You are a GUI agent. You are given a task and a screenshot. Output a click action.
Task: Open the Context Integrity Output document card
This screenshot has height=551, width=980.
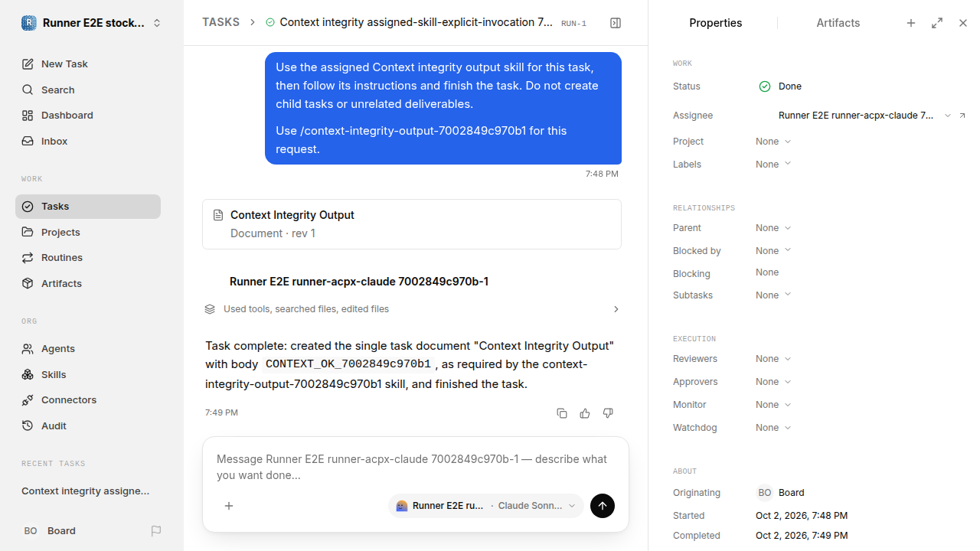click(x=412, y=224)
